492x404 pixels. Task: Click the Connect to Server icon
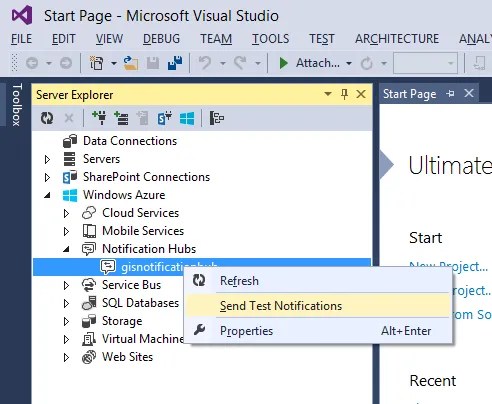121,118
